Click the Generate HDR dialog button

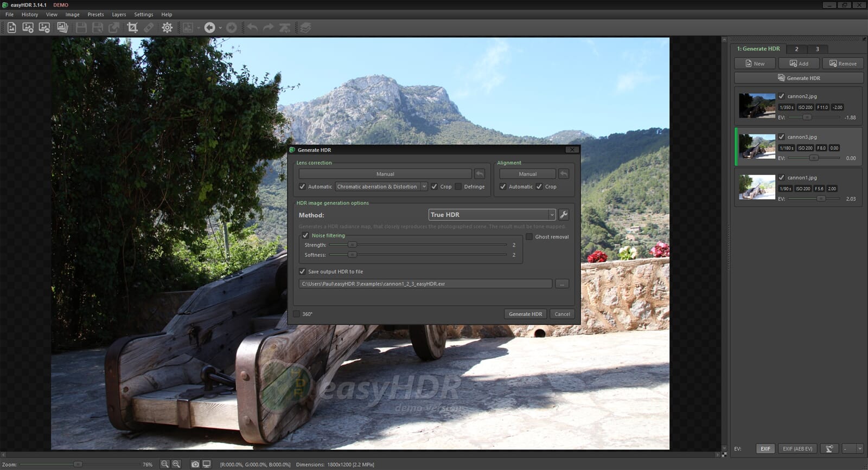click(525, 314)
